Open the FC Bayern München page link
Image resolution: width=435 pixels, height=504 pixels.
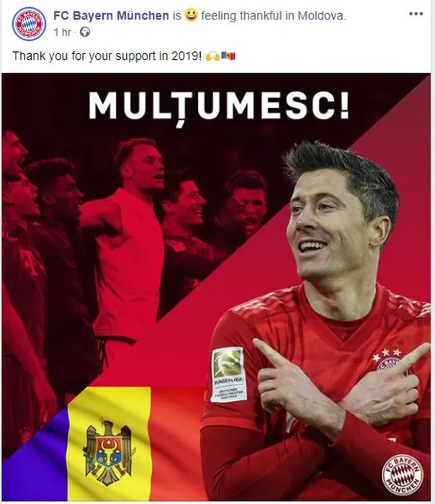tap(111, 15)
